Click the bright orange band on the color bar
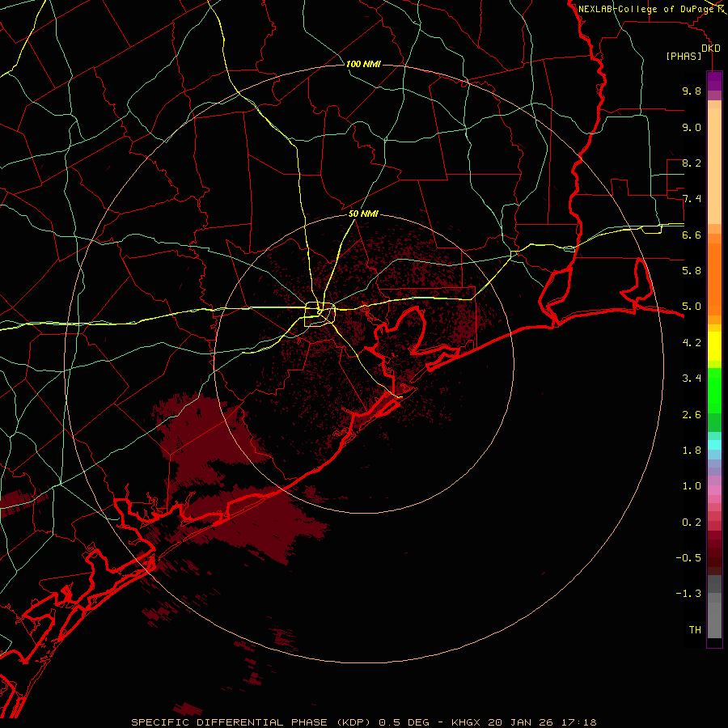The width and height of the screenshot is (728, 728). [714, 280]
